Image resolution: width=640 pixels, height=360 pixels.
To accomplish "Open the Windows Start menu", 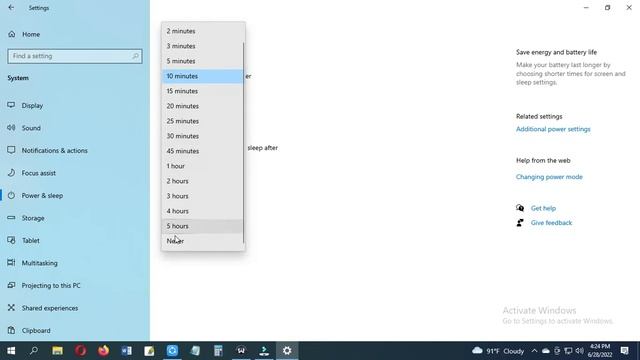I will pos(11,351).
